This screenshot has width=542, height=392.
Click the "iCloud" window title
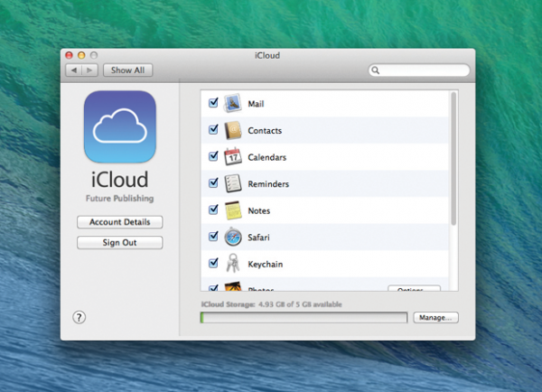click(x=267, y=55)
